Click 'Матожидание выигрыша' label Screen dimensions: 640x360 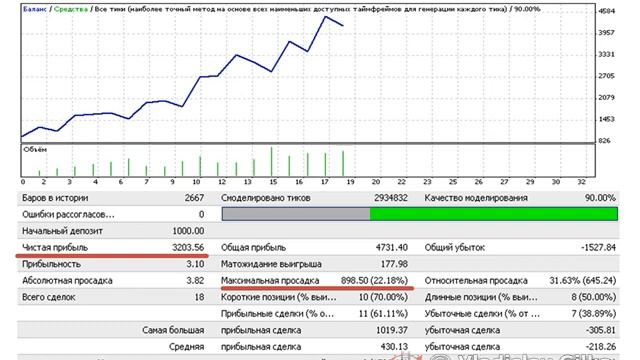(x=271, y=264)
